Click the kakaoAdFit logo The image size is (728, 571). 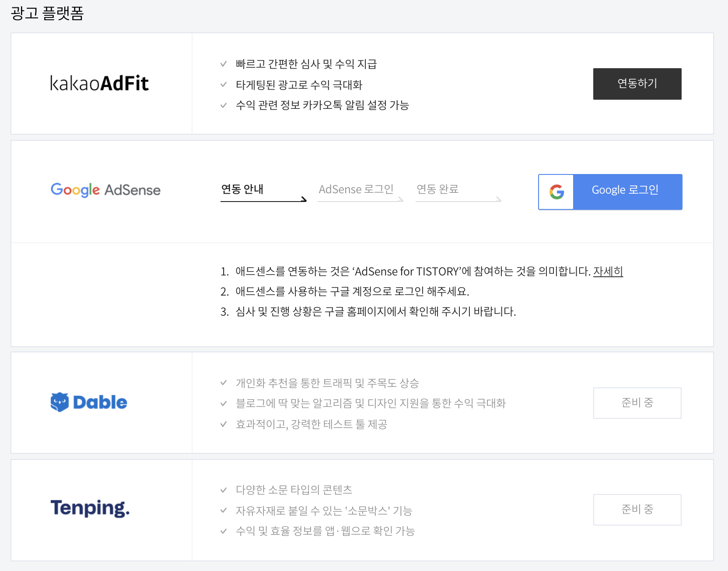100,83
